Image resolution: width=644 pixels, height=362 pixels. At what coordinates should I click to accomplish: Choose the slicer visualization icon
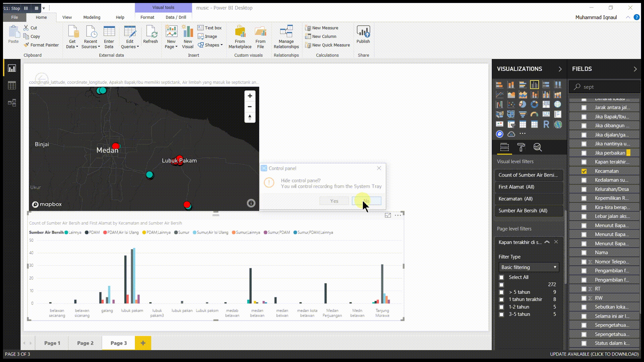click(x=511, y=124)
